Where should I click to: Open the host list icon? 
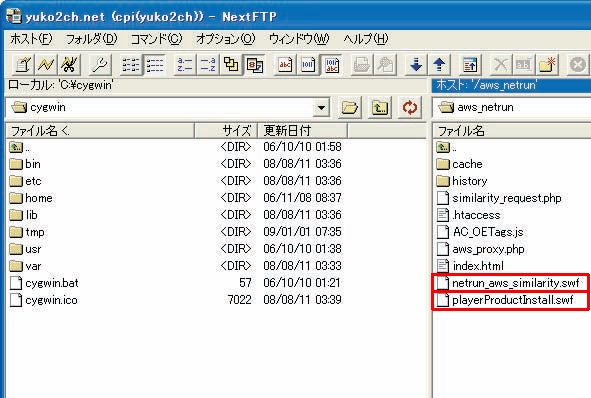pos(23,65)
